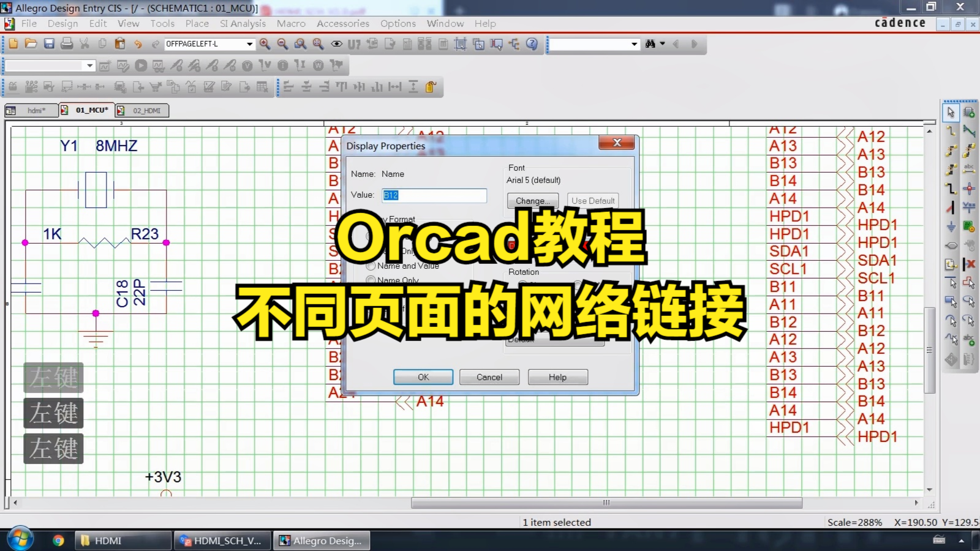Image resolution: width=980 pixels, height=551 pixels.
Task: Click the vertical scrollbar thumb
Action: pyautogui.click(x=930, y=350)
